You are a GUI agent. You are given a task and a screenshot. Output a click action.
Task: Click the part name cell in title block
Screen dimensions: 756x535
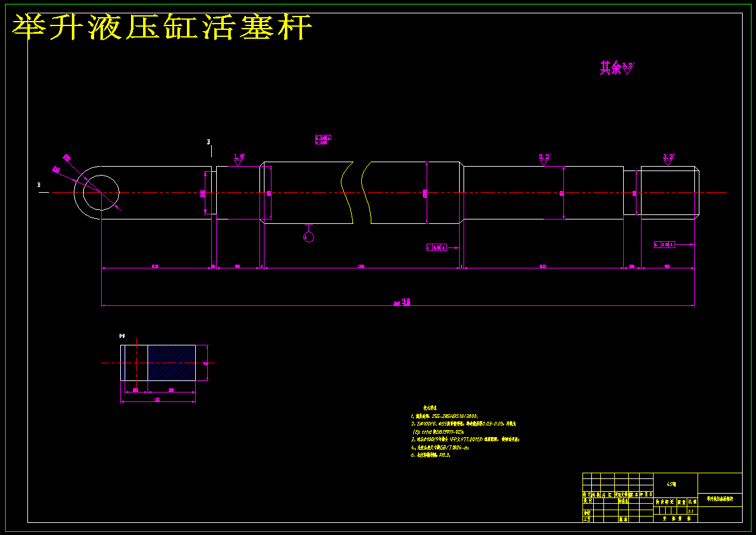coord(720,499)
